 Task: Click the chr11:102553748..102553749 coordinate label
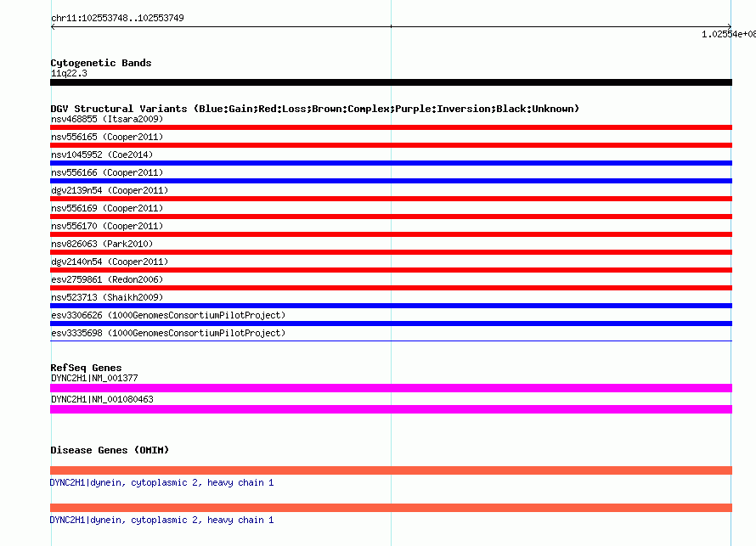pos(117,18)
